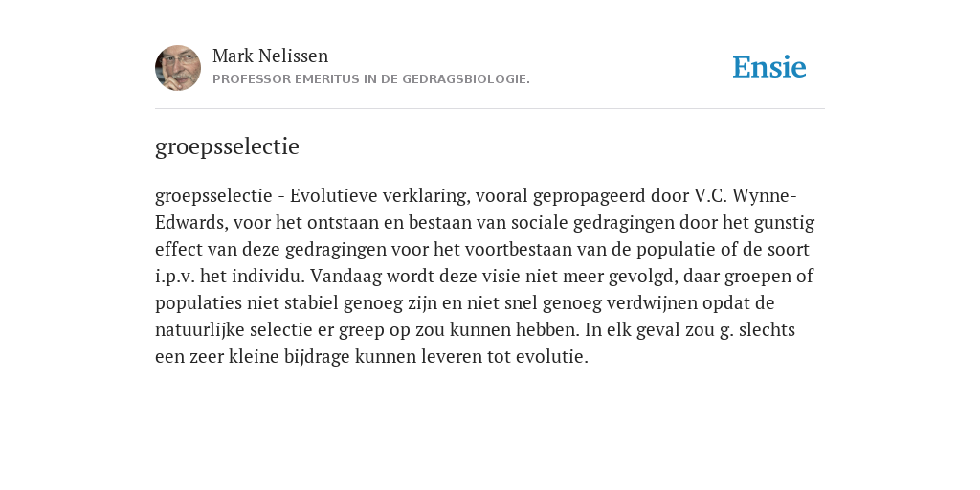Click the abbreviation 'i.p.v.' in the paragraph

coord(175,277)
